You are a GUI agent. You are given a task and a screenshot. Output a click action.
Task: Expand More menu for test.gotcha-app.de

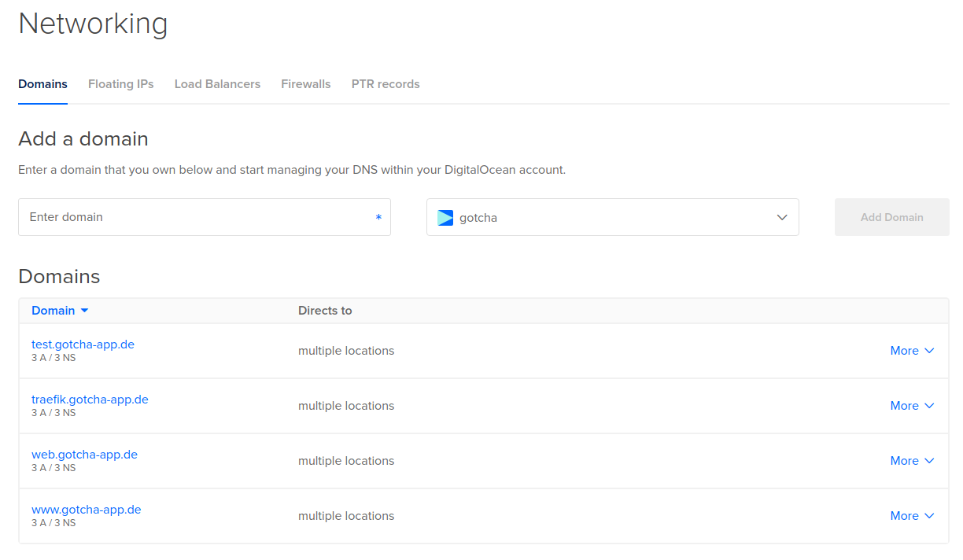[x=911, y=351]
